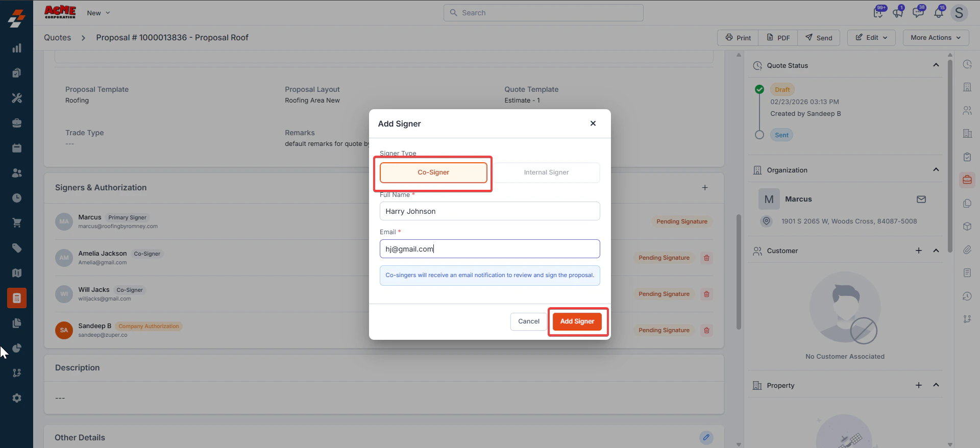Collapse the Quote Status section
Image resolution: width=980 pixels, height=448 pixels.
[936, 65]
